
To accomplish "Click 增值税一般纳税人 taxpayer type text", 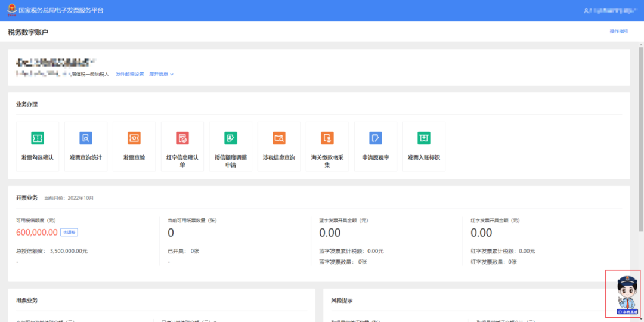I will tap(90, 75).
